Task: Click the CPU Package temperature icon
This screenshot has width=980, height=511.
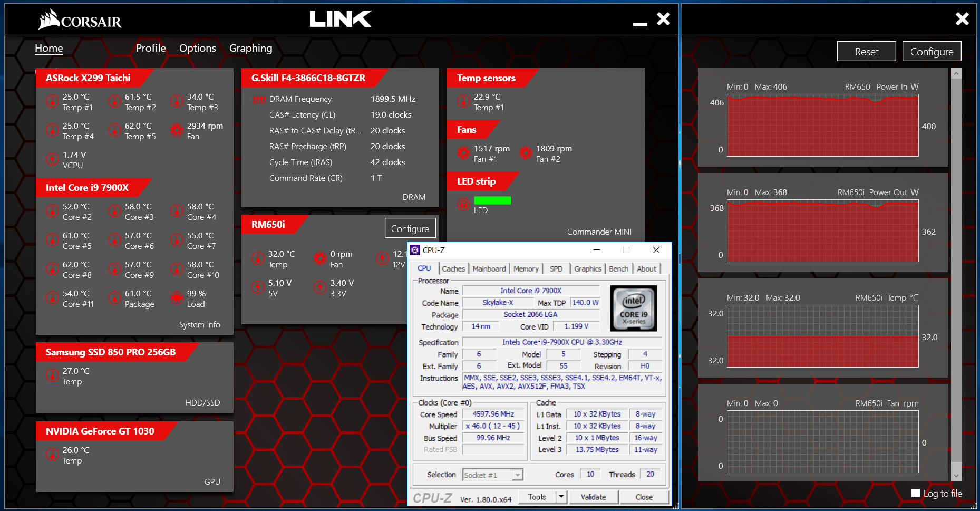Action: (x=114, y=297)
